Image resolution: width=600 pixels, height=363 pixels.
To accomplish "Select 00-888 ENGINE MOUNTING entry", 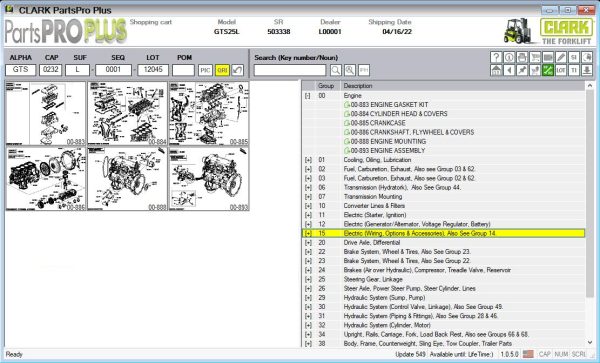I will point(385,142).
